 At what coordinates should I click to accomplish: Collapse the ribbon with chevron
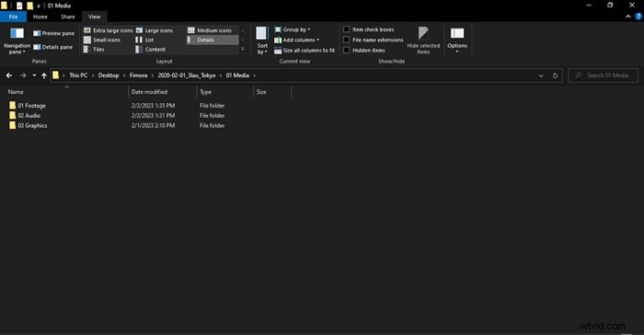pos(628,17)
